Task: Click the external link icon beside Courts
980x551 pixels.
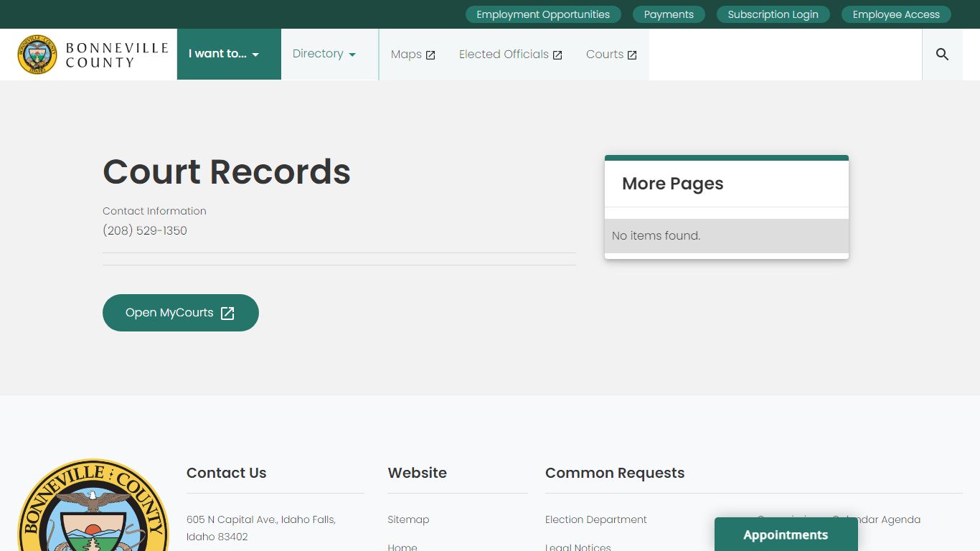Action: coord(632,55)
